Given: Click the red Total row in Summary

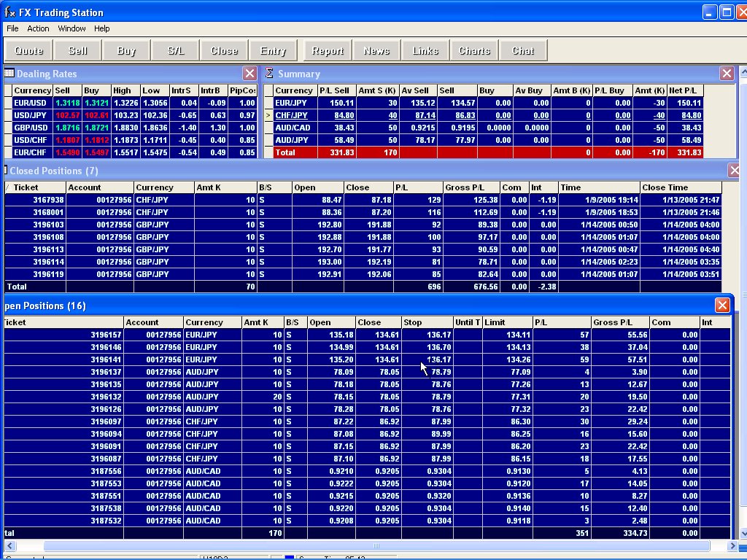Looking at the screenshot, I should 484,152.
